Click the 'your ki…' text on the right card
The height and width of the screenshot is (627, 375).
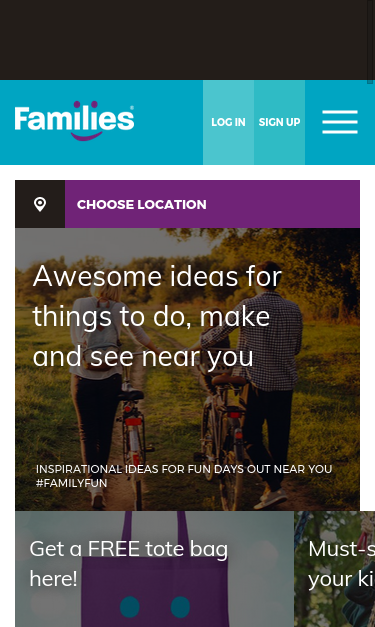coord(341,579)
